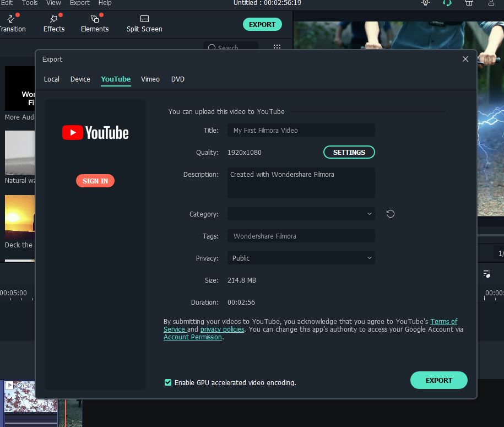Open the account profile icon

pos(491,3)
